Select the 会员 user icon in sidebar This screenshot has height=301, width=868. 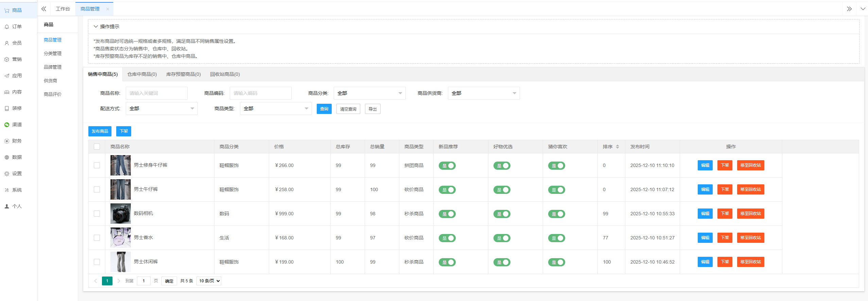click(7, 43)
